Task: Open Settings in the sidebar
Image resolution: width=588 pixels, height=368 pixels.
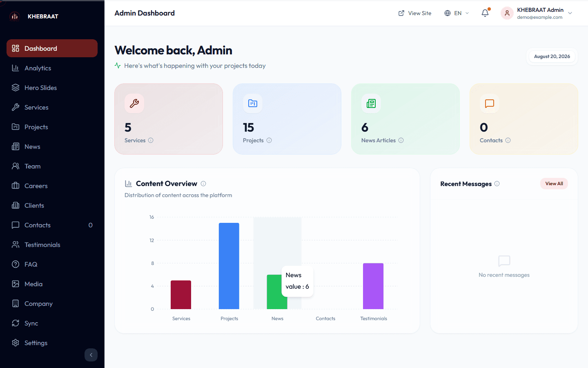Action: tap(52, 343)
